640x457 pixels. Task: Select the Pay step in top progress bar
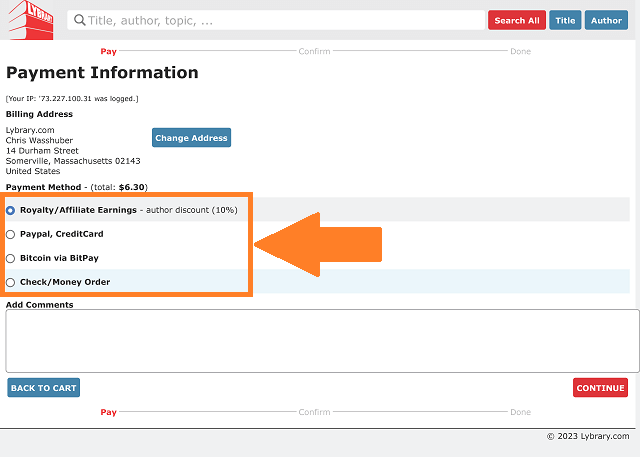[x=109, y=51]
